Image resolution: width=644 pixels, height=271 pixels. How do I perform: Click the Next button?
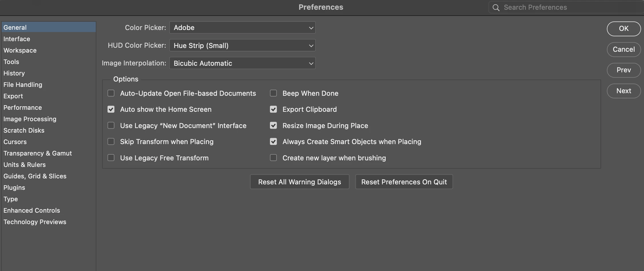624,91
